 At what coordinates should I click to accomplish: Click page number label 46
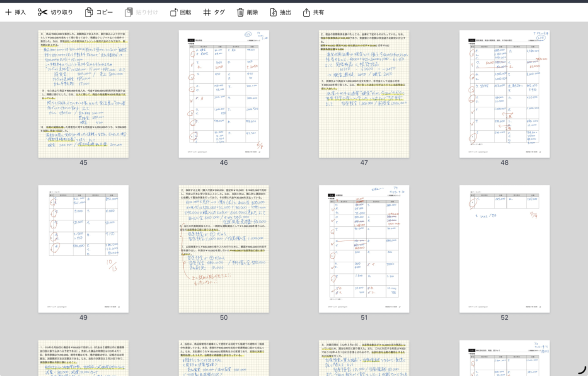(x=224, y=162)
